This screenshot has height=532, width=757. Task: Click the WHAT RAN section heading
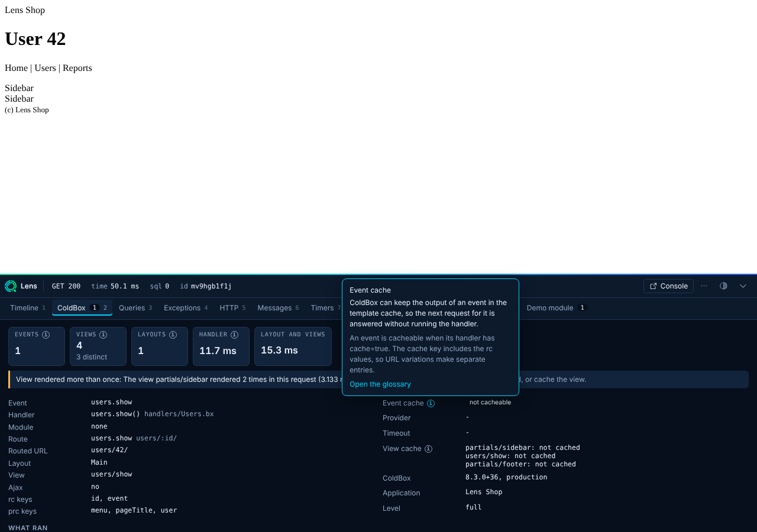point(28,528)
